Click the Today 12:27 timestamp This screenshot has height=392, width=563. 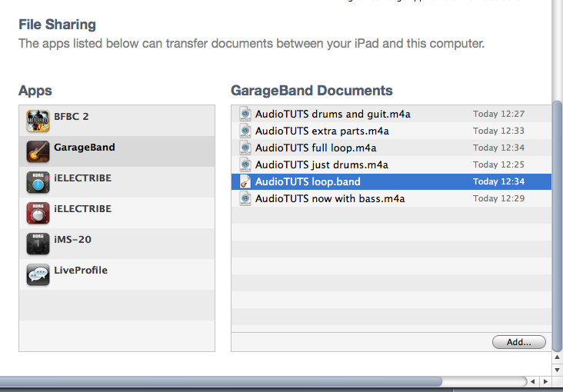(x=498, y=115)
